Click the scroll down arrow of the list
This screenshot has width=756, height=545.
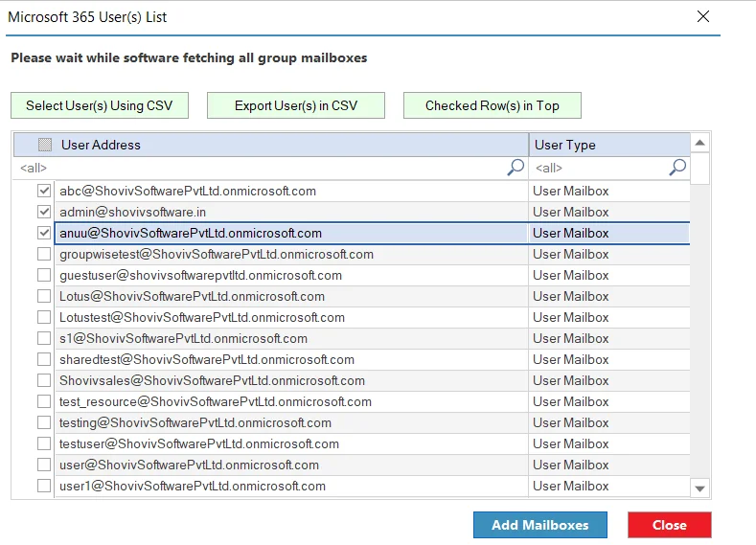[x=700, y=488]
